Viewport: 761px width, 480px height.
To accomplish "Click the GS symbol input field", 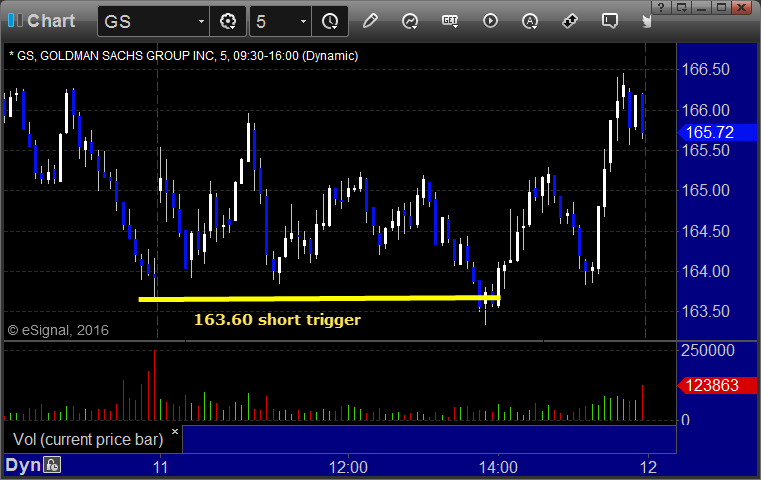I will (x=148, y=21).
